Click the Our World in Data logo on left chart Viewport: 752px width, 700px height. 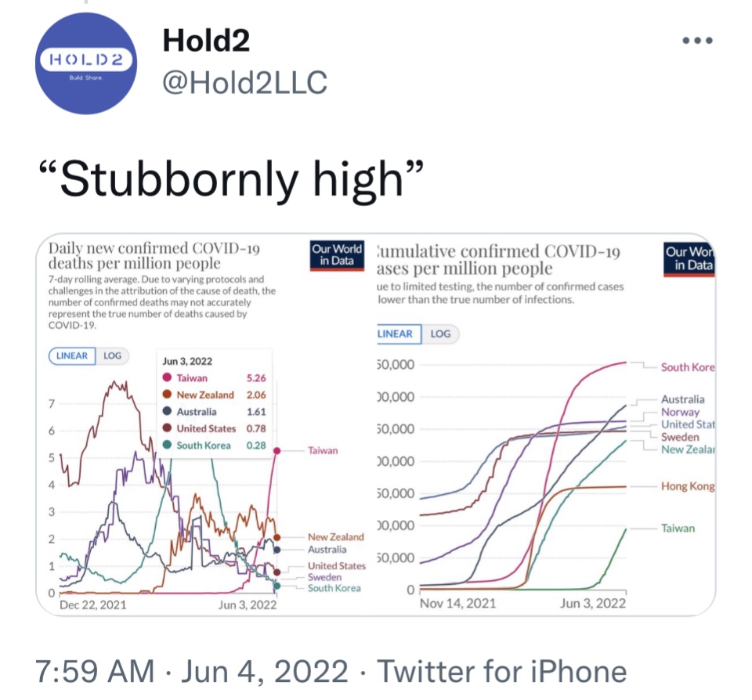tap(336, 255)
